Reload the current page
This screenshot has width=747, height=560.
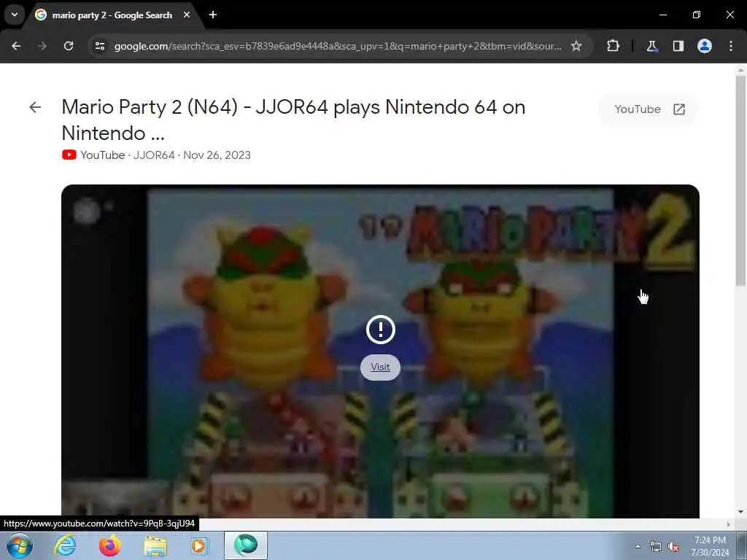tap(69, 46)
